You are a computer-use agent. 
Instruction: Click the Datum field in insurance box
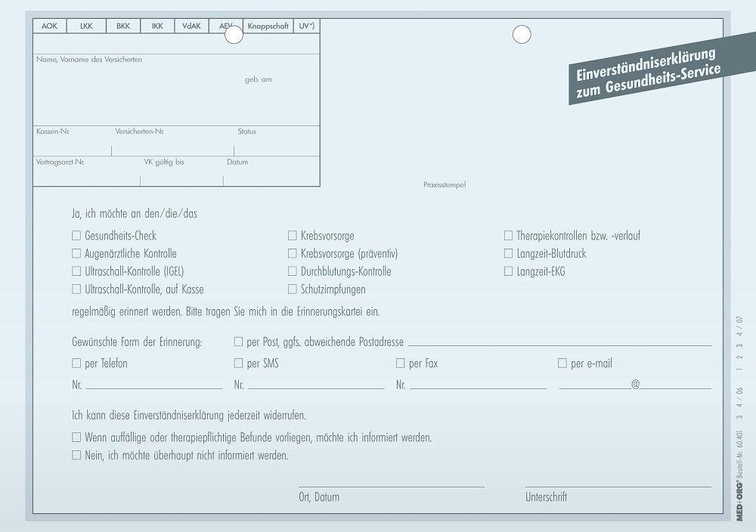tap(271, 172)
